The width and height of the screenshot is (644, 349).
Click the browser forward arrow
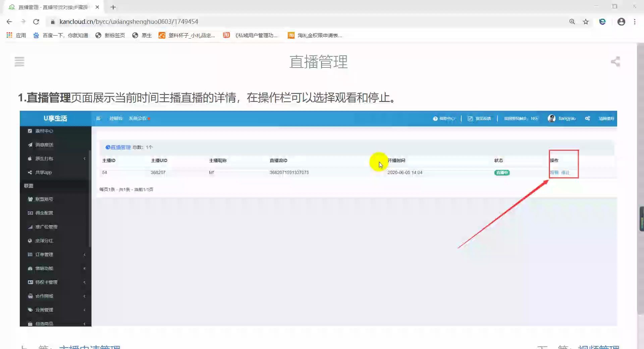click(23, 21)
